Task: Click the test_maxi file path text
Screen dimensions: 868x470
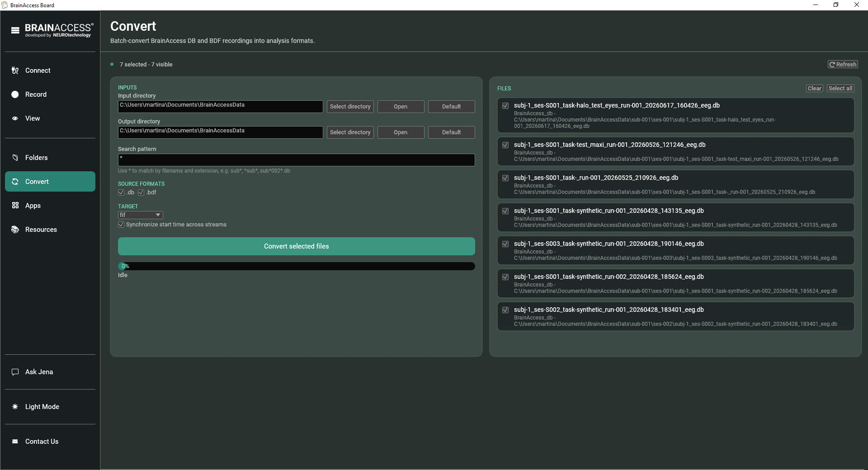Action: [x=676, y=159]
